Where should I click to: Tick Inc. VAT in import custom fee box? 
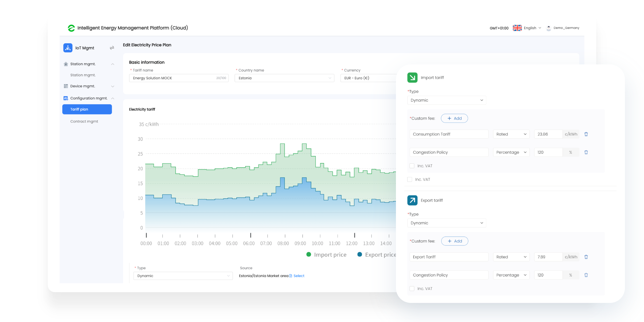tap(412, 166)
